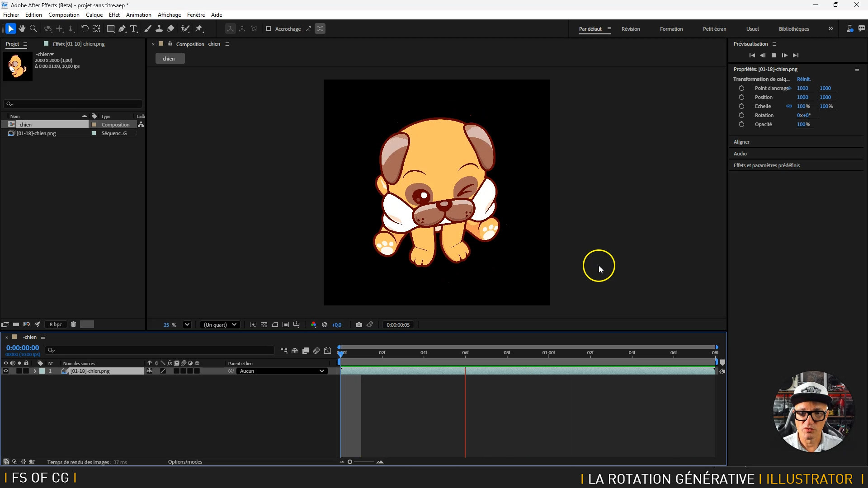Open the Composition menu
868x488 pixels.
(64, 14)
